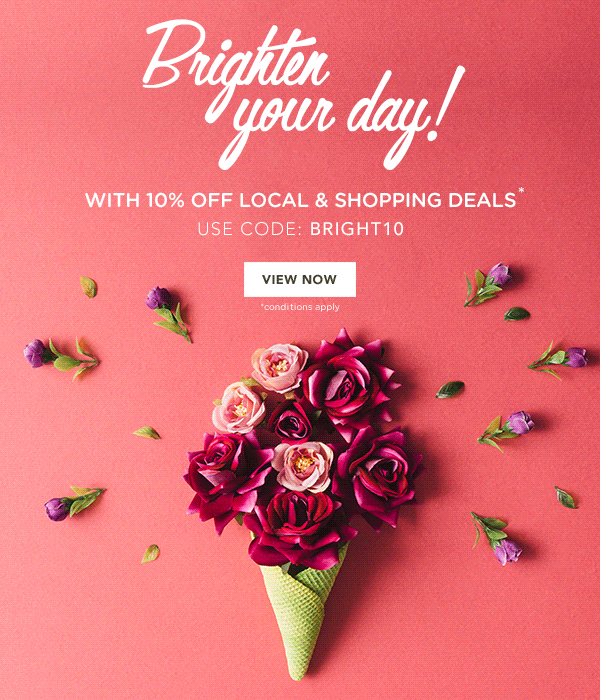
Task: Click the "Brighten your day!" script headline
Action: click(x=304, y=95)
